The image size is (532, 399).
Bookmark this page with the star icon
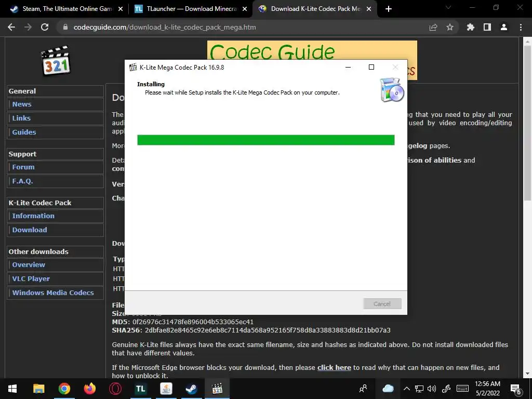pyautogui.click(x=450, y=27)
